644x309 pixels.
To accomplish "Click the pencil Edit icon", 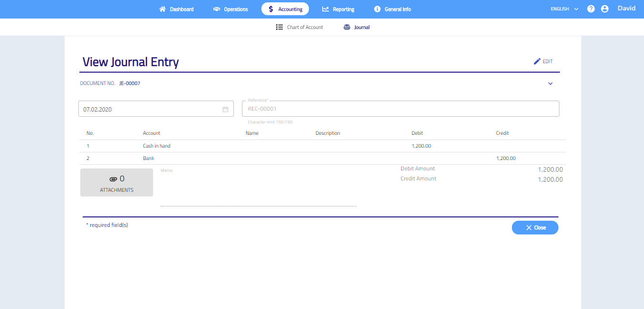I will pos(537,61).
